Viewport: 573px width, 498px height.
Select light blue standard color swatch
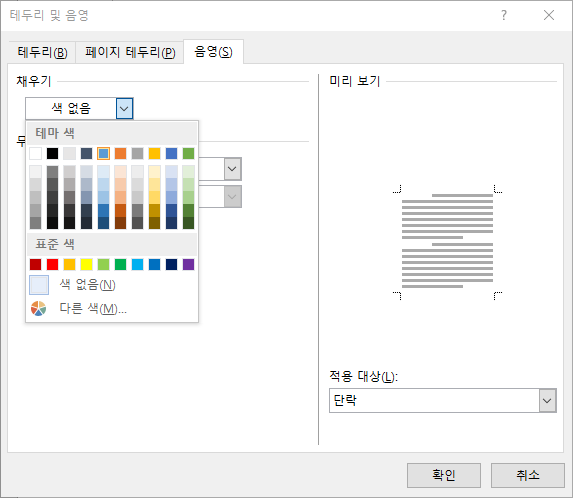click(x=137, y=264)
